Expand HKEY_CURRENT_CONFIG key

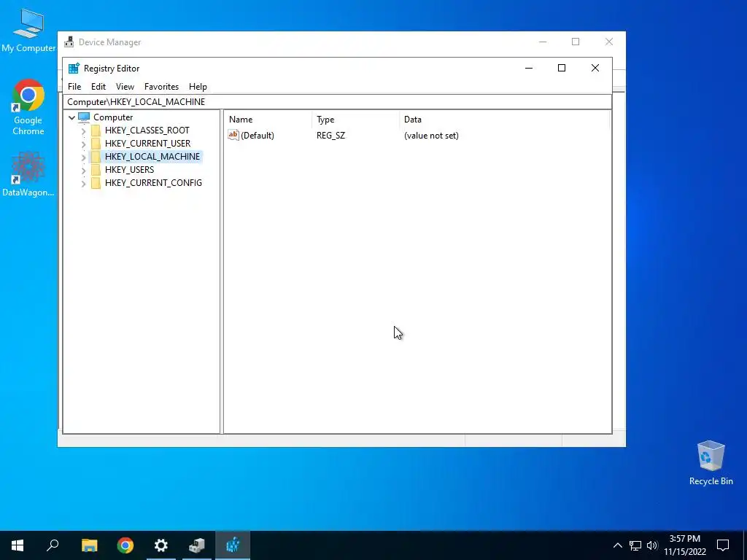click(83, 183)
